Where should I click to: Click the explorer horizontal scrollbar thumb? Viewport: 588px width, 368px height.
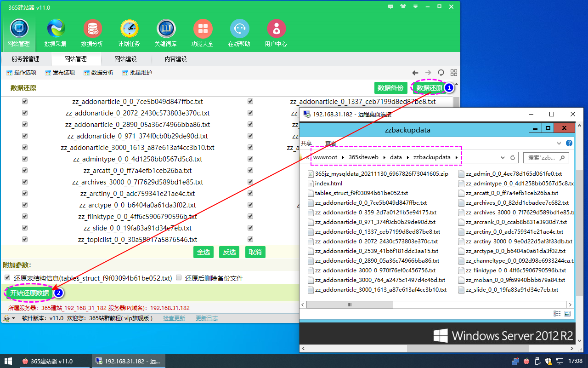tap(349, 305)
